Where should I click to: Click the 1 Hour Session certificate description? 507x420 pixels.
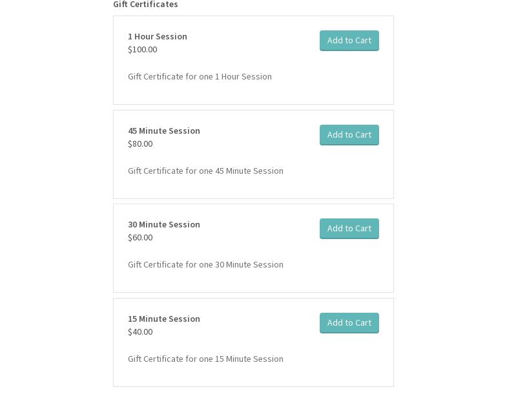[x=200, y=76]
